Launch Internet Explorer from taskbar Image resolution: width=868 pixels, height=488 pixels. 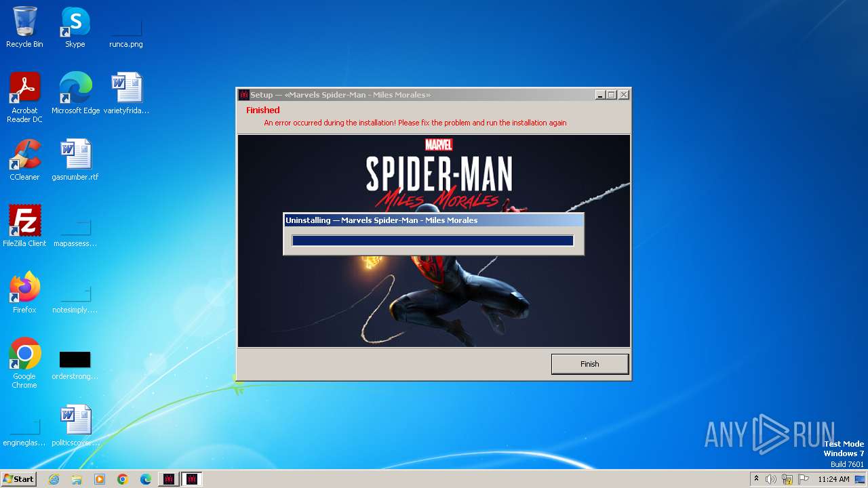click(54, 479)
